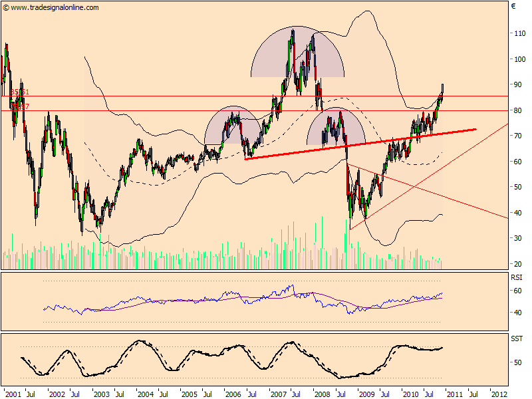Select the semicircle over the 2006 left shoulder
The width and height of the screenshot is (532, 399).
(x=233, y=125)
